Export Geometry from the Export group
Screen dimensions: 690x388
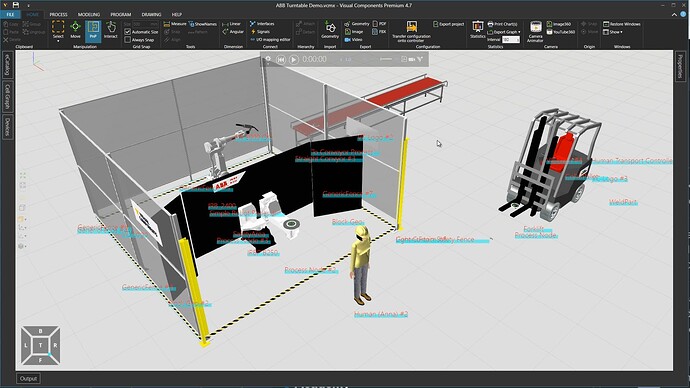[357, 24]
